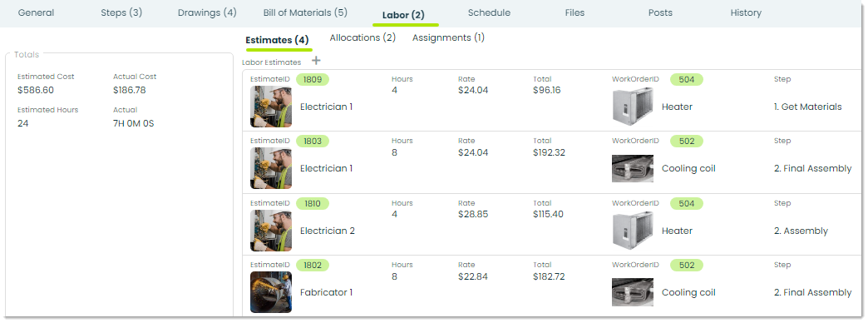The height and width of the screenshot is (323, 868).
Task: Click Cooling coil image in estimate 1803 row
Action: [x=633, y=168]
